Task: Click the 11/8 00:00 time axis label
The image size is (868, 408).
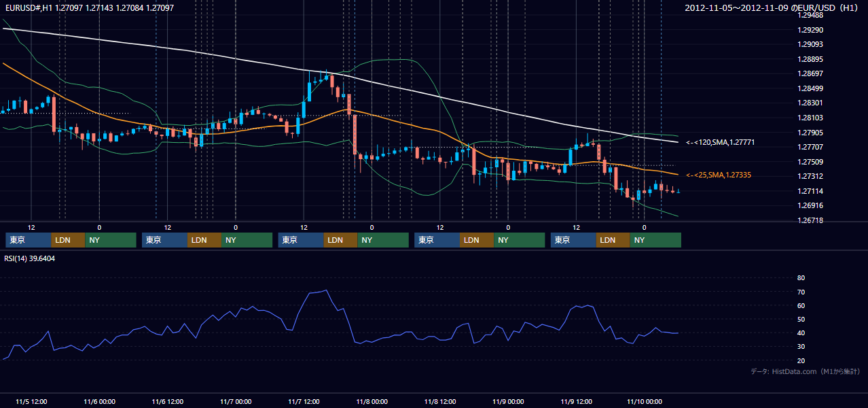Action: tap(372, 401)
